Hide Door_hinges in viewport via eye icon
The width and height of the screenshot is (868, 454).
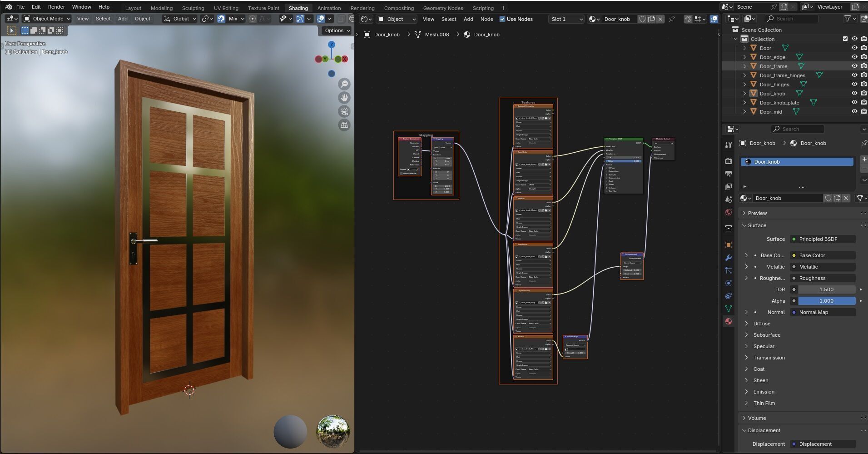854,85
